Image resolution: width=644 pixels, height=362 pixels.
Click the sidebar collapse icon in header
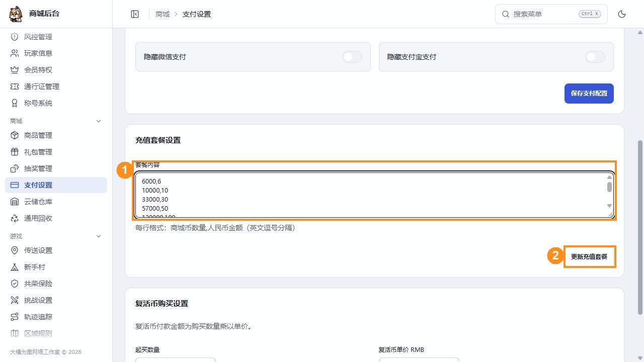[135, 14]
